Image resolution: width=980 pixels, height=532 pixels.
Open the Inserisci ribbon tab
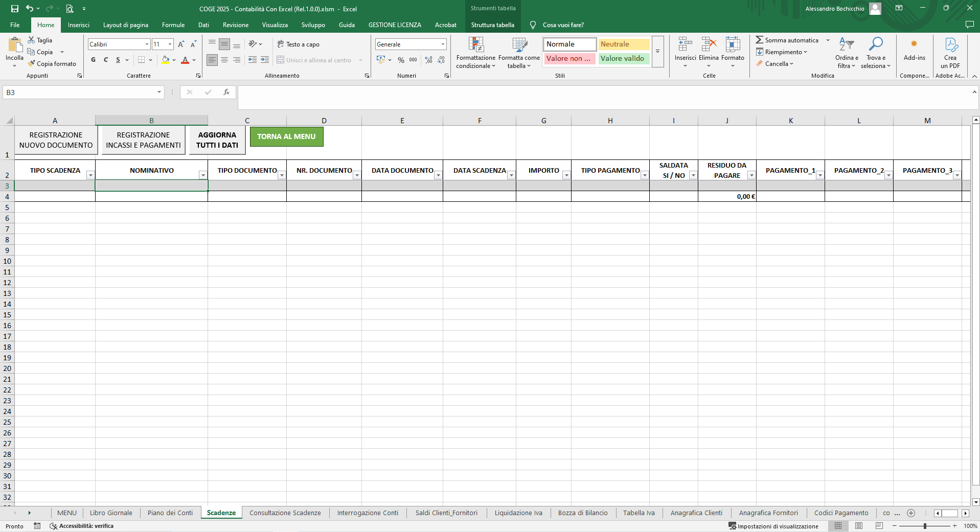click(x=79, y=25)
